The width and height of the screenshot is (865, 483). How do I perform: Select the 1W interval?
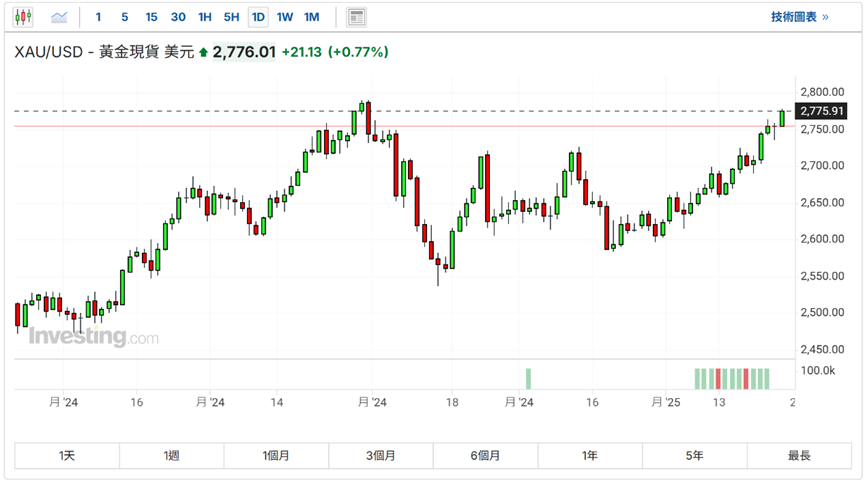tap(285, 17)
